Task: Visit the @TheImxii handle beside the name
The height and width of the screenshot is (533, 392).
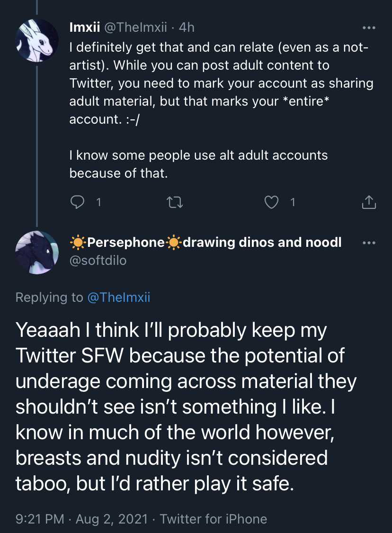Action: click(135, 27)
